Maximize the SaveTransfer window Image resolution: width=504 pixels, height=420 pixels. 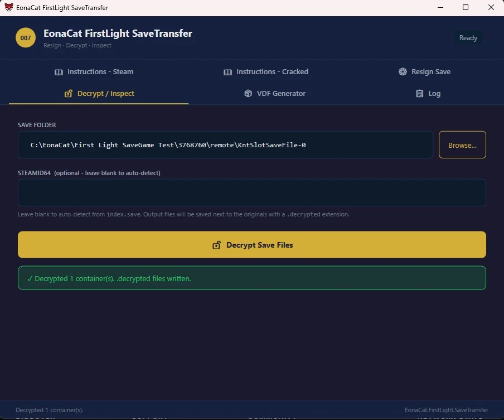[466, 7]
